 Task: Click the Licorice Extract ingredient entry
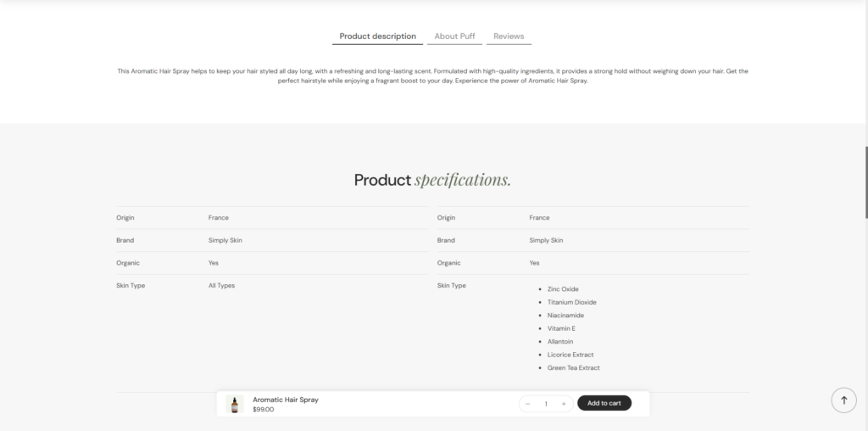click(570, 355)
